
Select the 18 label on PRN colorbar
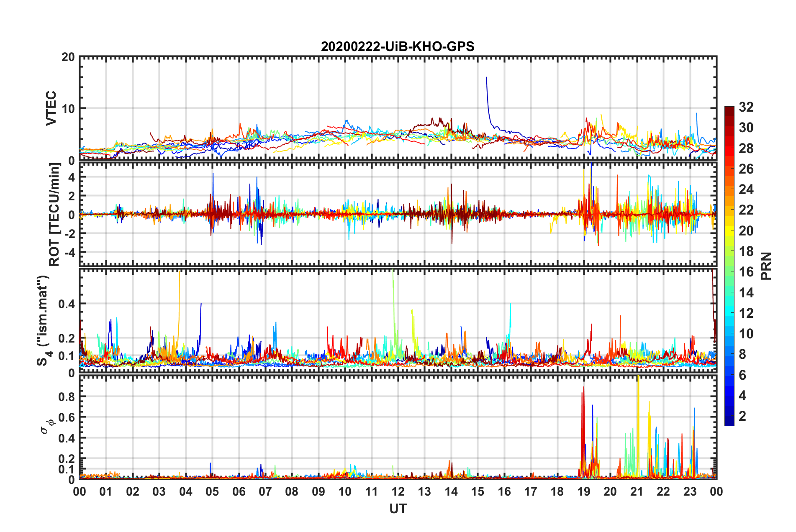tap(746, 251)
